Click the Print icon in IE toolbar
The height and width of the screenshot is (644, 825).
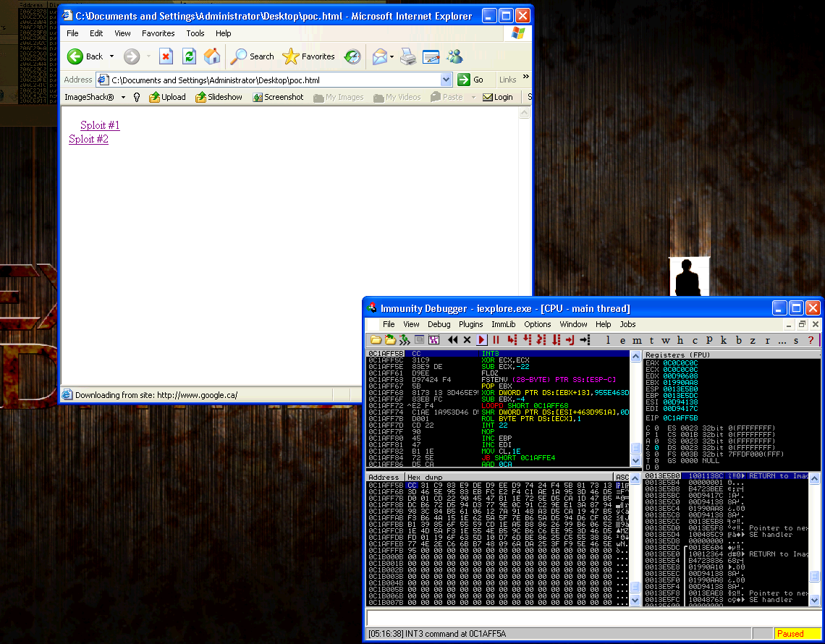click(407, 56)
